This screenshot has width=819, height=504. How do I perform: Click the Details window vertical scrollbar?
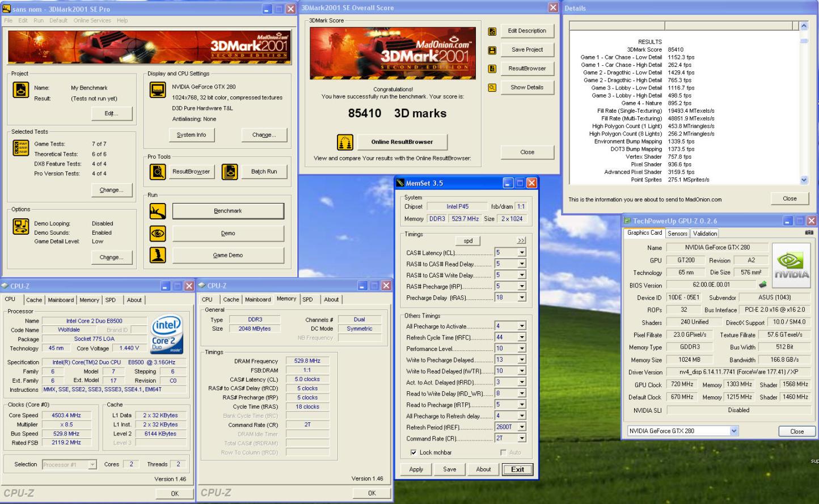(804, 103)
